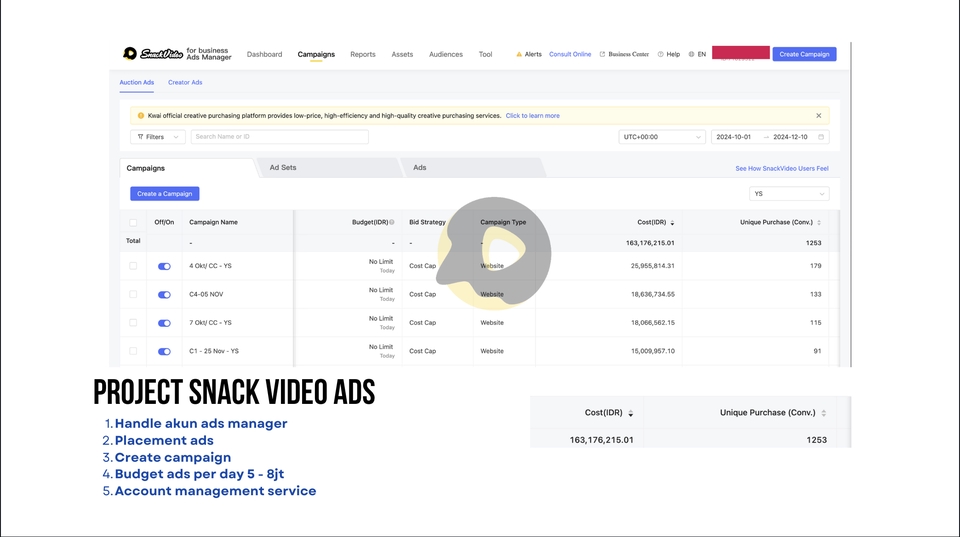This screenshot has height=537, width=960.
Task: Check the C4-05 NOV row checkbox
Action: coord(133,295)
